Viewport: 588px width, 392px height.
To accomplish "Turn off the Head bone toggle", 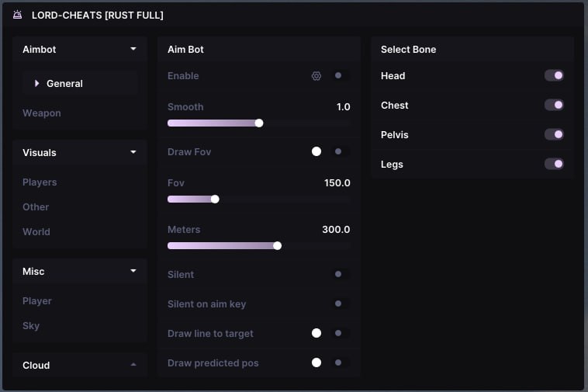I will 554,76.
